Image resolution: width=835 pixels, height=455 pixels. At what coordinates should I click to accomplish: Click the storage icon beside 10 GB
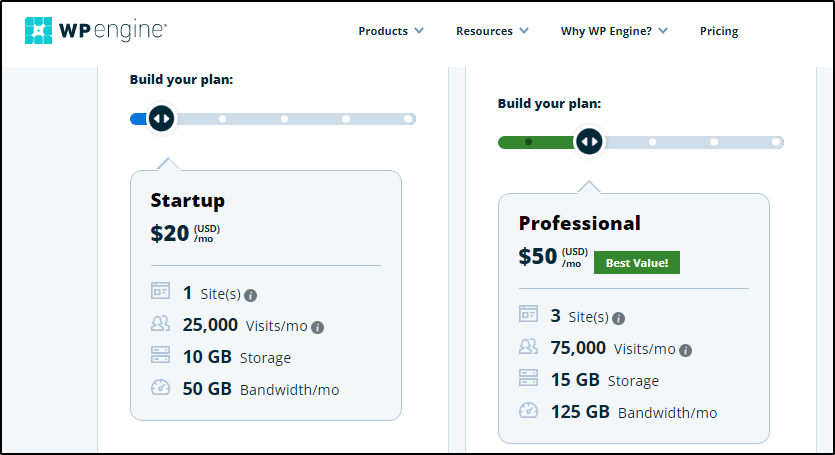[160, 355]
